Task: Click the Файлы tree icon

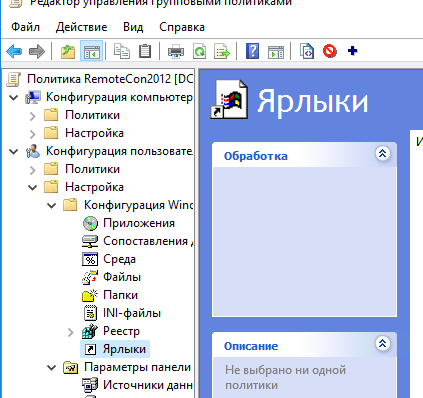Action: (90, 277)
